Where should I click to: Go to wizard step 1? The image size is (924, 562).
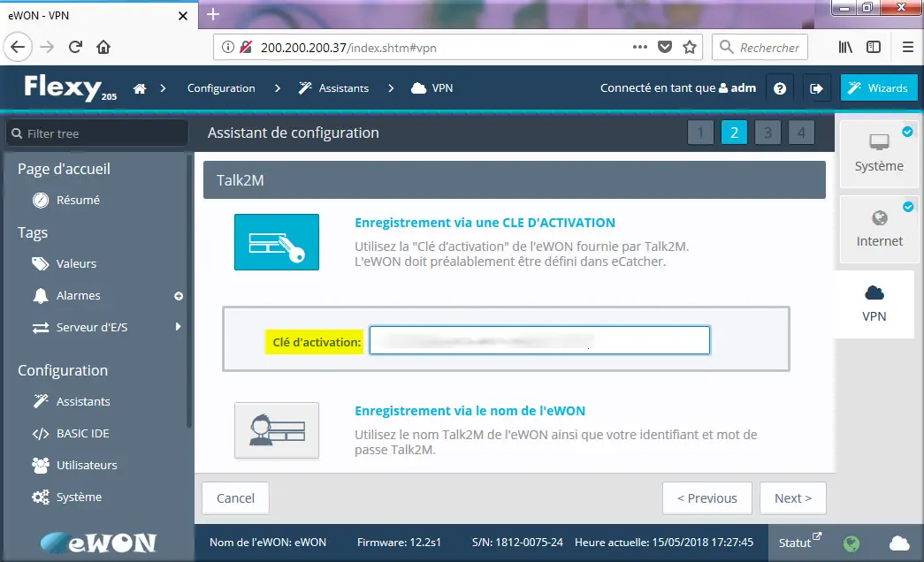[x=700, y=133]
